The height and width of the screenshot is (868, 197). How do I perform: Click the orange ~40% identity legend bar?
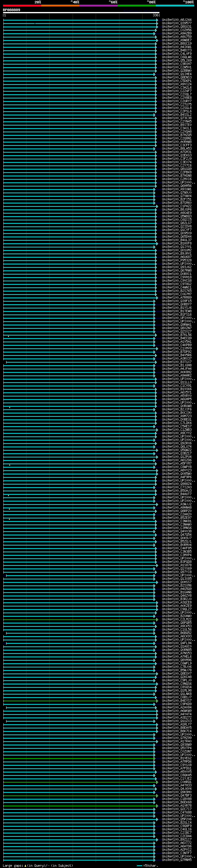pyautogui.click(x=60, y=6)
